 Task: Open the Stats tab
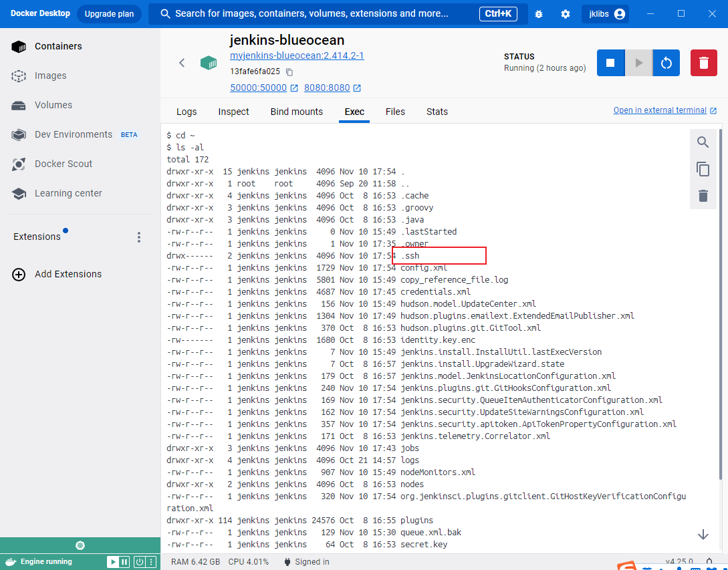click(437, 112)
